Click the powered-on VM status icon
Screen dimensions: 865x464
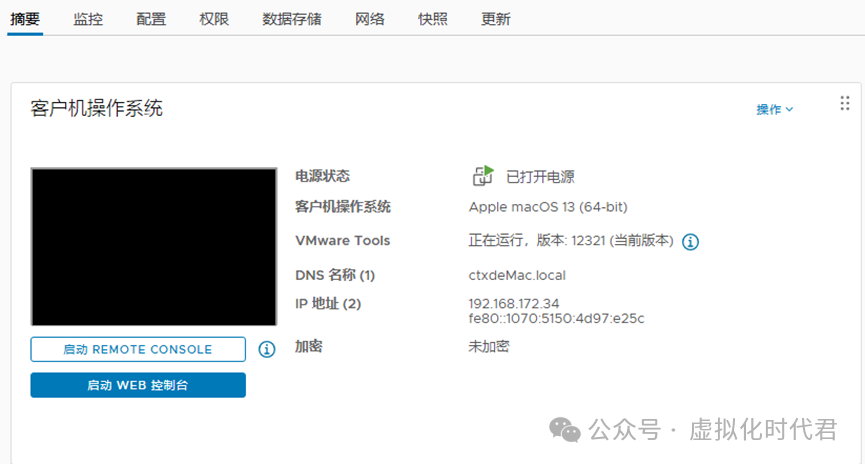[x=483, y=176]
